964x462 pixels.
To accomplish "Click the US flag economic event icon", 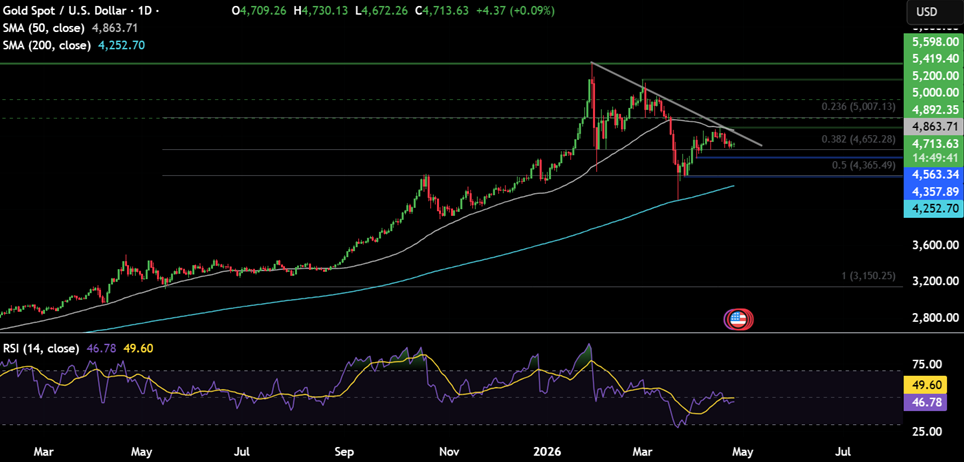I will click(738, 319).
